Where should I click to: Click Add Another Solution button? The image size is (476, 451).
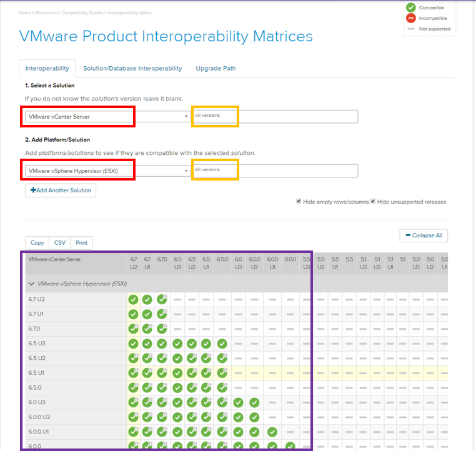pyautogui.click(x=61, y=191)
